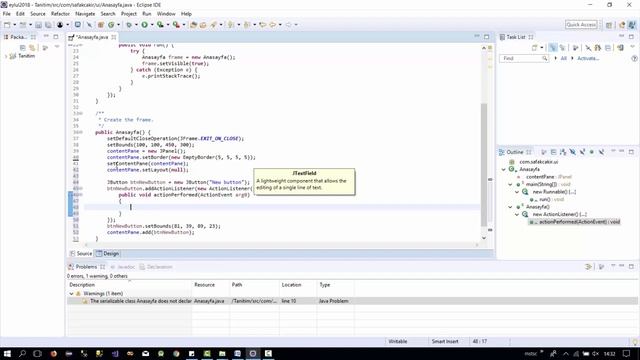640x360 pixels.
Task: Select the Javadoc tab in bottom panel
Action: [122, 267]
